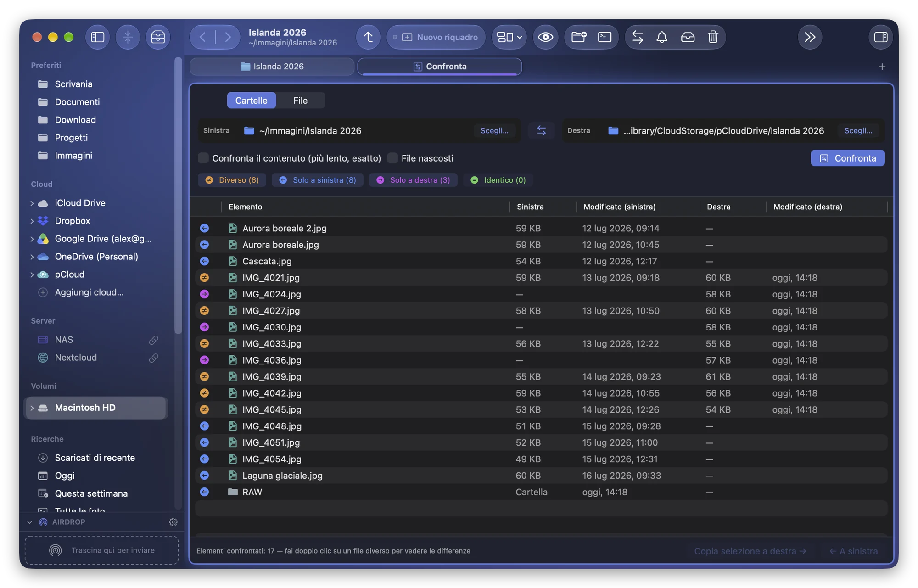
Task: Swap left and right folders icon
Action: (541, 131)
